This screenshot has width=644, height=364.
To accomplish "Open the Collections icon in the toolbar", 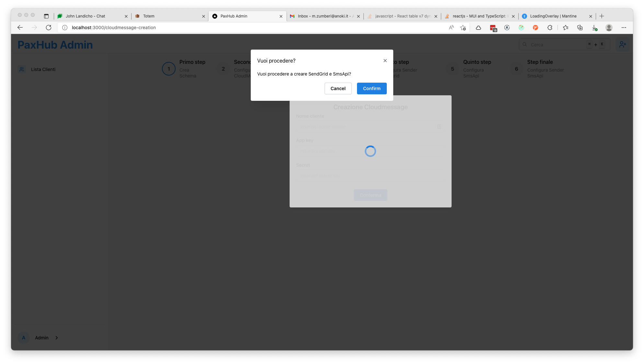I will (x=580, y=28).
